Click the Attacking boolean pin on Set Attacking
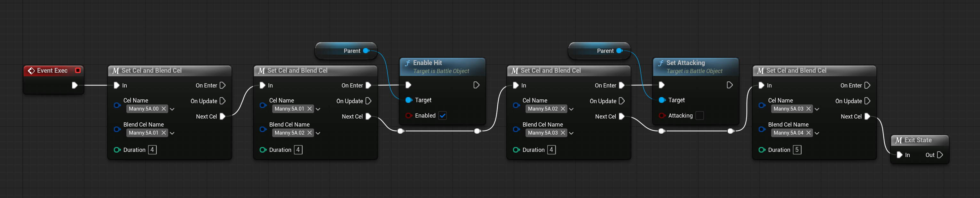 [x=662, y=115]
